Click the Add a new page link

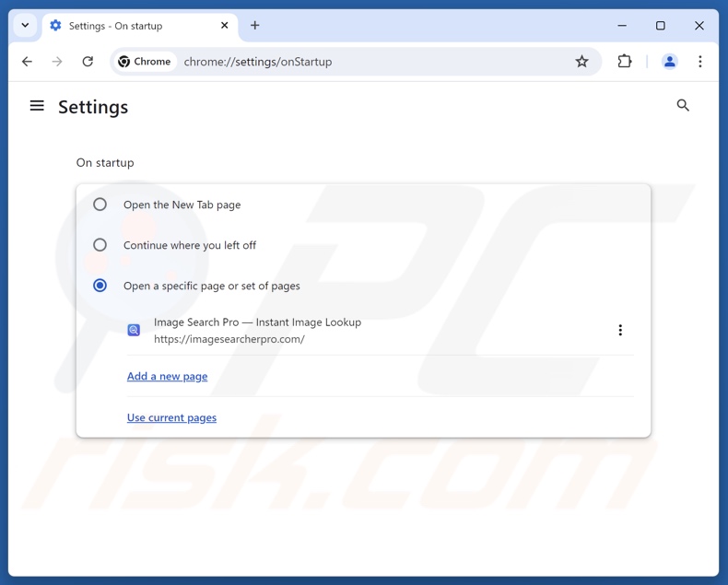[x=167, y=376]
